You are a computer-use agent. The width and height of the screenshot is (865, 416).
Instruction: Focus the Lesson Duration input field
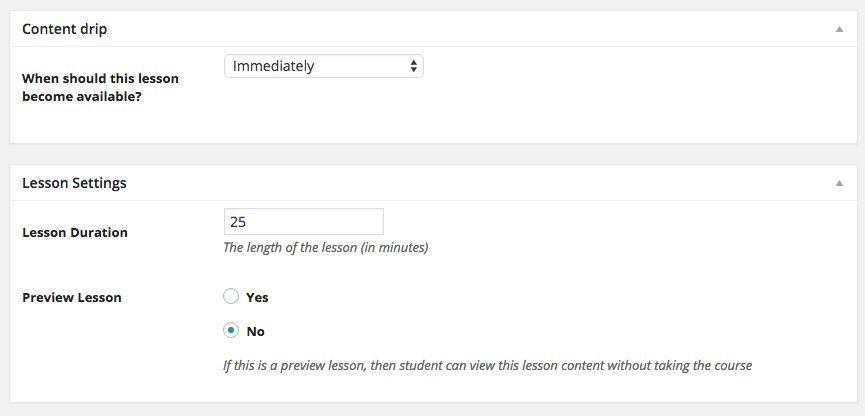pos(303,222)
